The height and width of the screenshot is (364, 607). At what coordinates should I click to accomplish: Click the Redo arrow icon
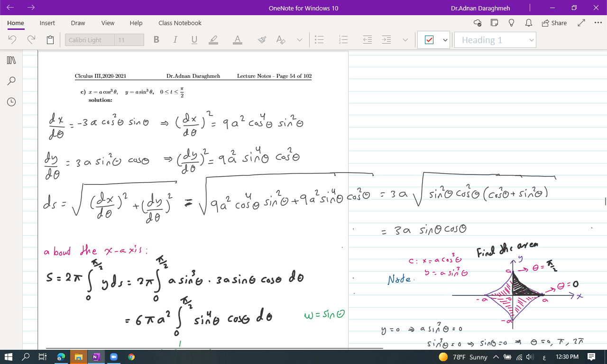[31, 40]
